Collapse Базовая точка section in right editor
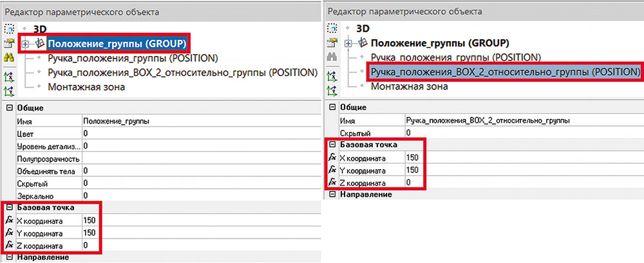Screen dimensions: 644x263 (x=332, y=145)
